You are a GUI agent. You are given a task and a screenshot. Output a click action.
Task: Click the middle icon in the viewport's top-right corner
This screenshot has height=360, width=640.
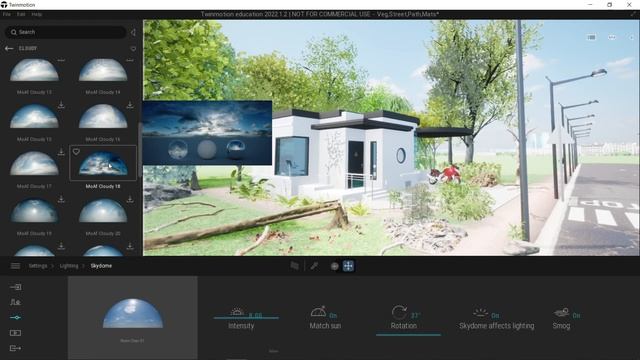612,37
